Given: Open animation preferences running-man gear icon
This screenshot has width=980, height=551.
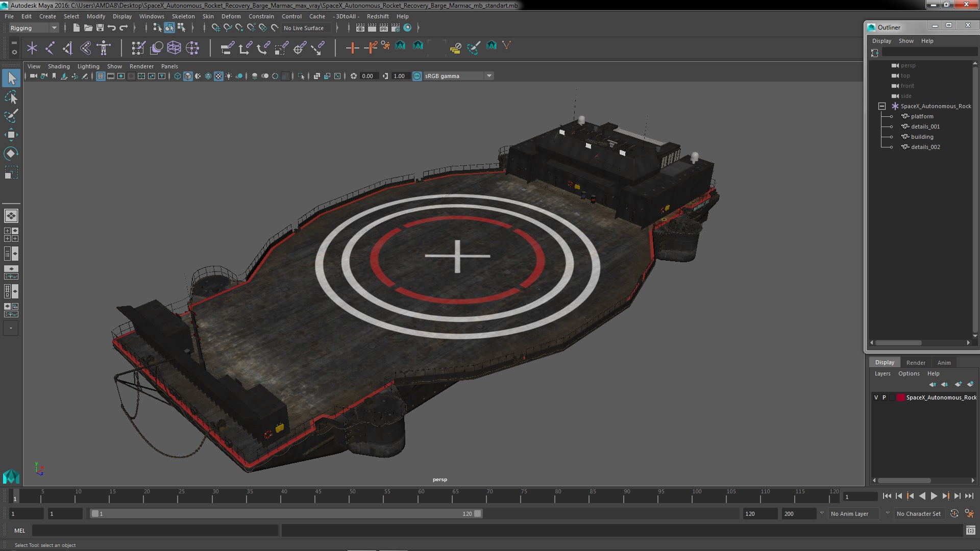Looking at the screenshot, I should pos(969,514).
